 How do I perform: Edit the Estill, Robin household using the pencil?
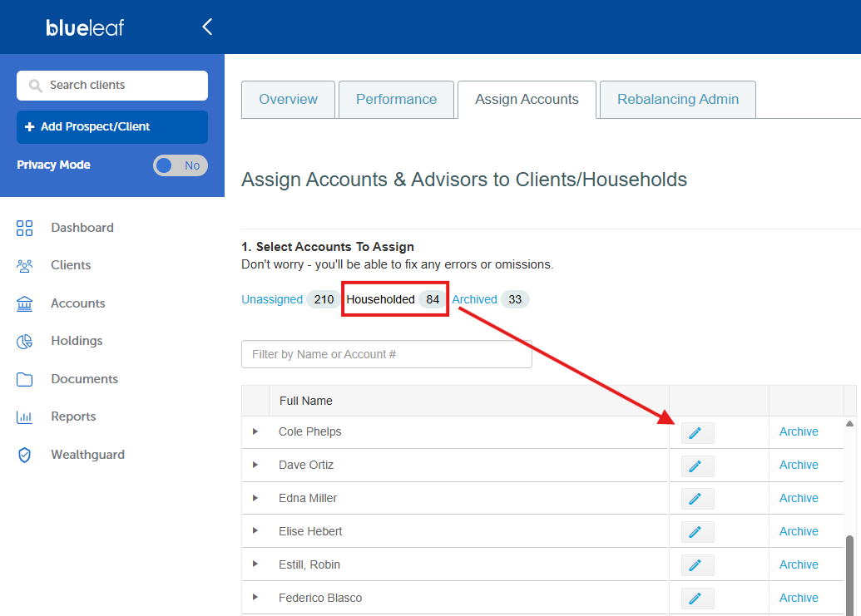point(697,565)
